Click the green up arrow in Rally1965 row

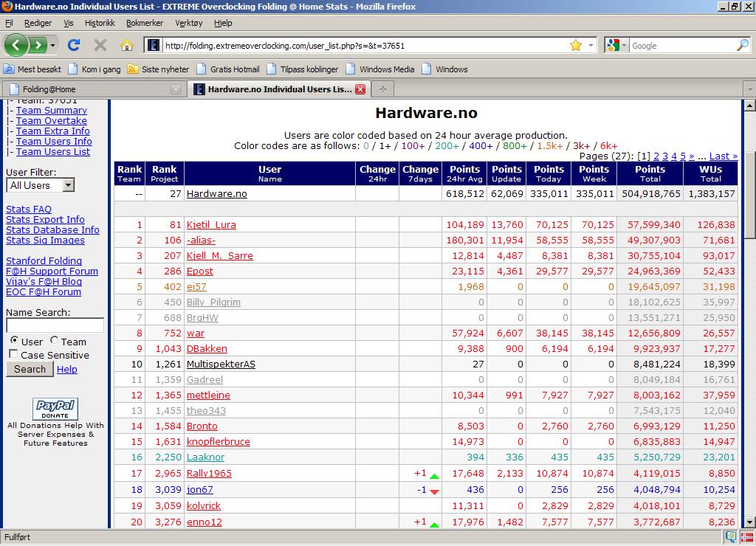click(x=434, y=476)
